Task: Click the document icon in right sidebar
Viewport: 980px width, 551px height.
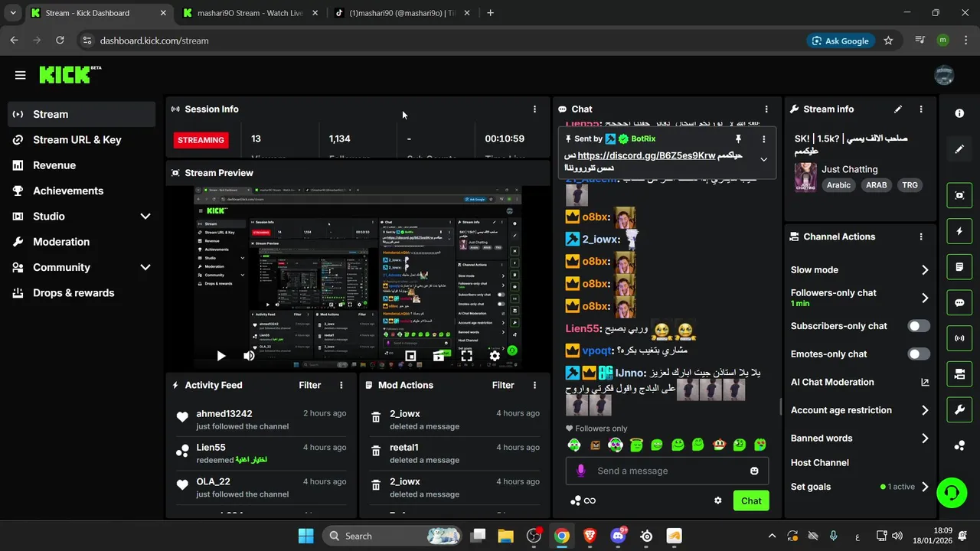Action: pyautogui.click(x=959, y=267)
